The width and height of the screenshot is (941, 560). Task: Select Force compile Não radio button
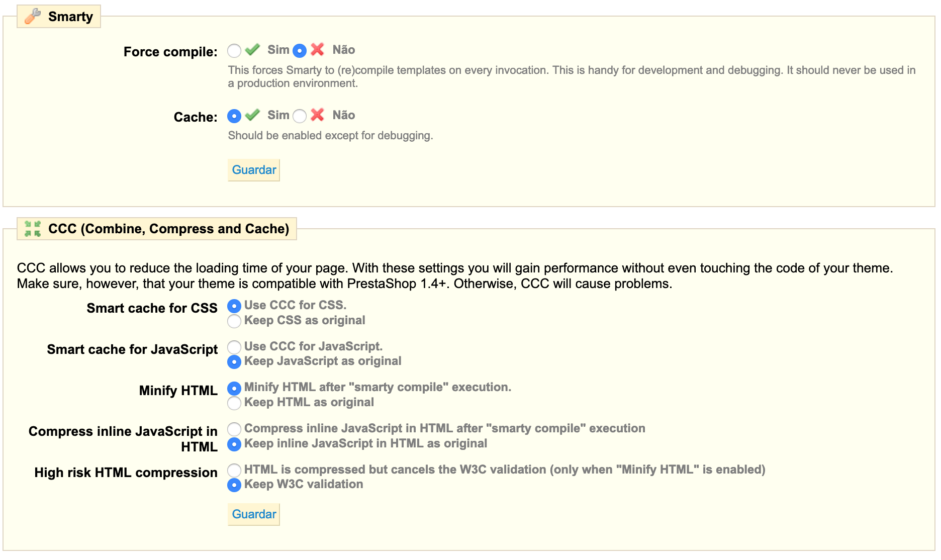tap(300, 51)
